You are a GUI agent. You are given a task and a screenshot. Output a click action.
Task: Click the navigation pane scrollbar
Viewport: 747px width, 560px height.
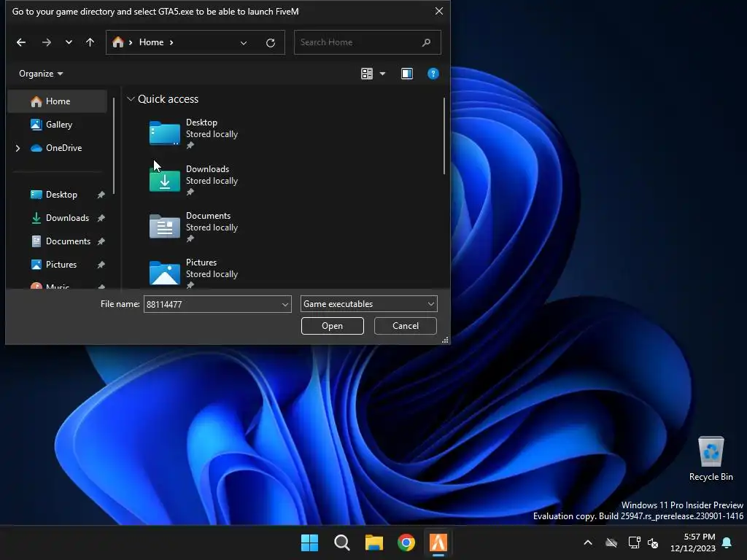(x=114, y=146)
